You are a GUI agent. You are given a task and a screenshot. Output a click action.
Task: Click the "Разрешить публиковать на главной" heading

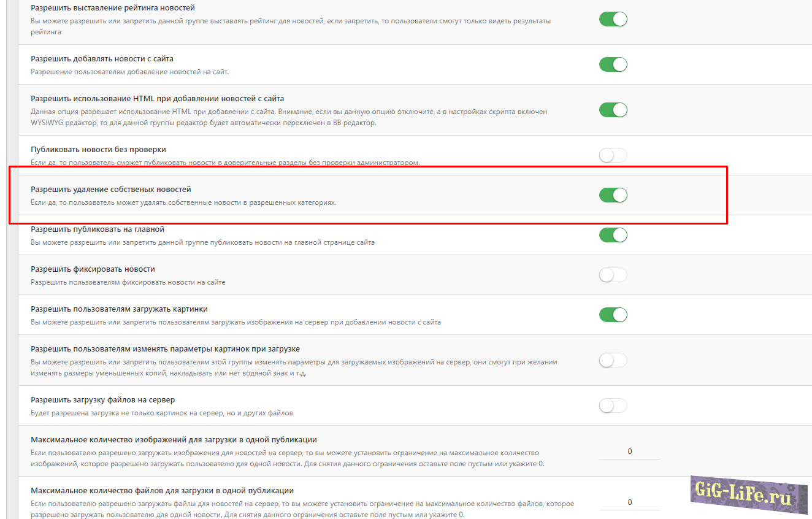98,229
